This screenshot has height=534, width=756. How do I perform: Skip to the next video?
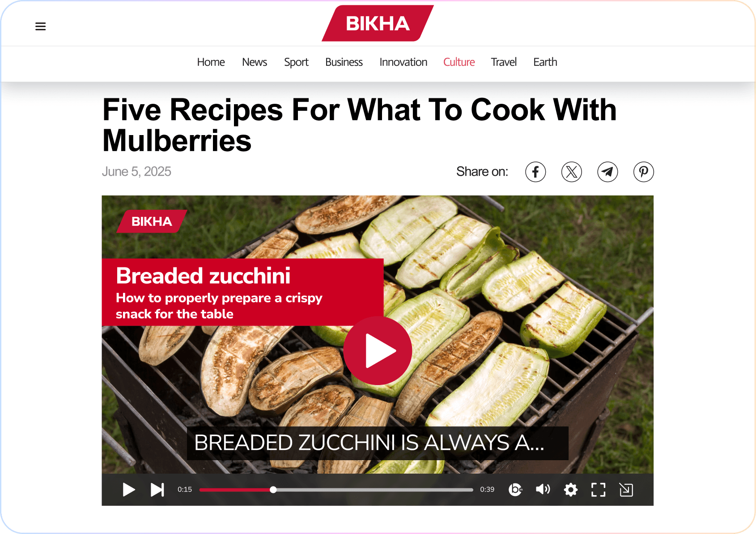(157, 490)
